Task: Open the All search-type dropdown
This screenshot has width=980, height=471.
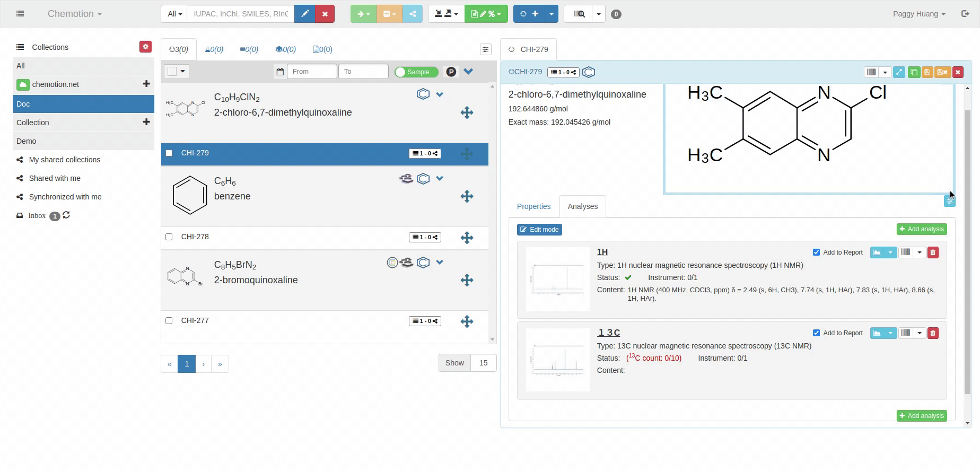Action: 174,14
